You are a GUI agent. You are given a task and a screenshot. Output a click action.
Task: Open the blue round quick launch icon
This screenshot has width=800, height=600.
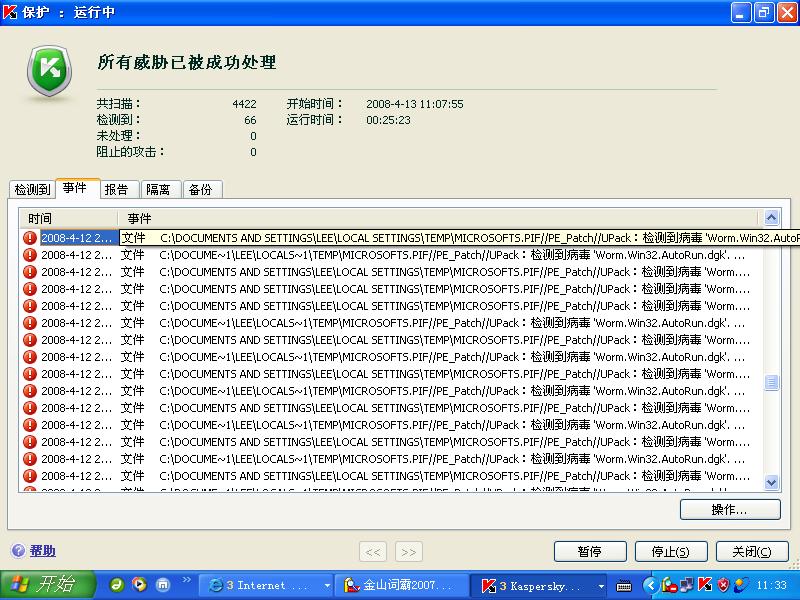point(162,585)
